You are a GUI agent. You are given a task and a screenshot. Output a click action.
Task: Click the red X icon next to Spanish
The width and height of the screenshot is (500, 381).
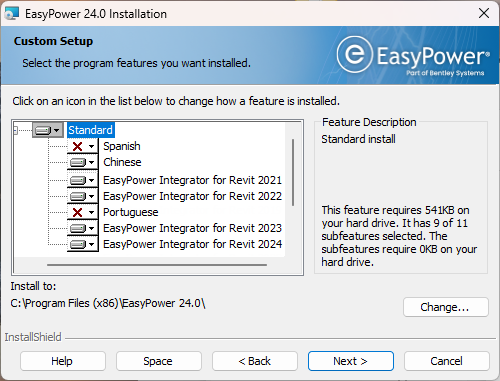point(77,146)
